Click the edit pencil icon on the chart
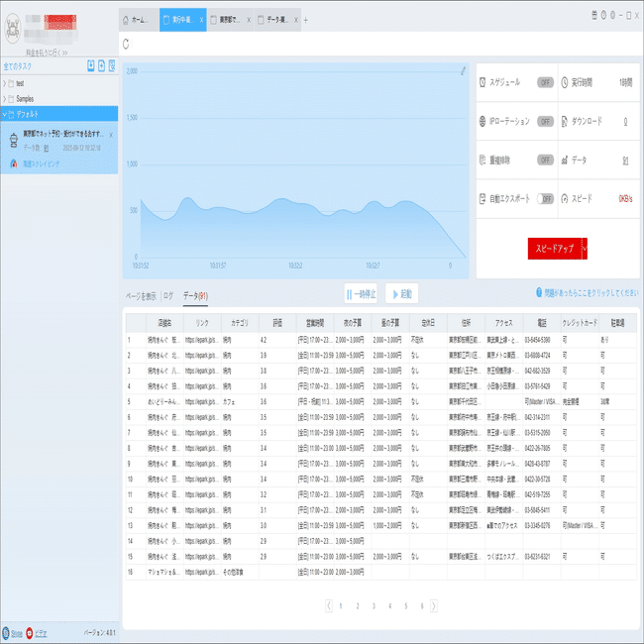Screen dimensions: 644x644 pyautogui.click(x=463, y=70)
